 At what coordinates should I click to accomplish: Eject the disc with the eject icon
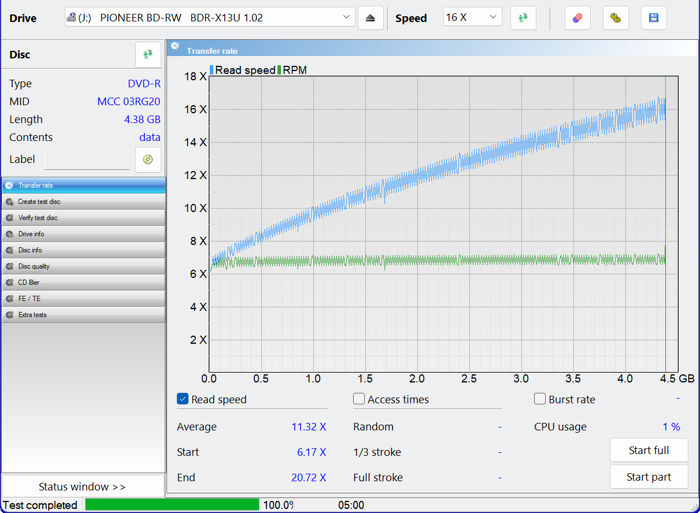371,18
